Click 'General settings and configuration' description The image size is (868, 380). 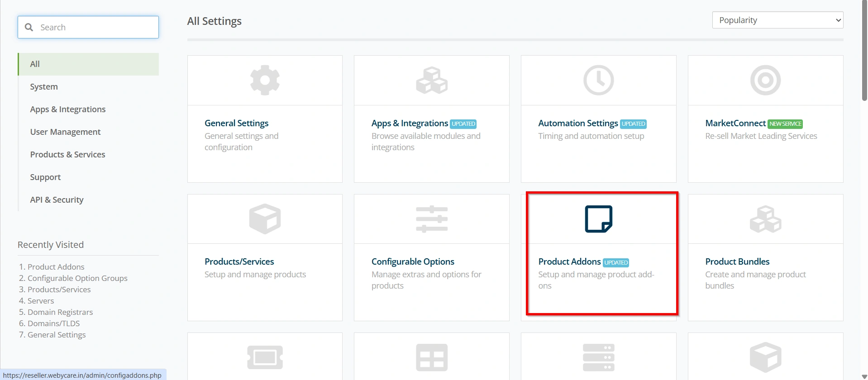pyautogui.click(x=241, y=142)
